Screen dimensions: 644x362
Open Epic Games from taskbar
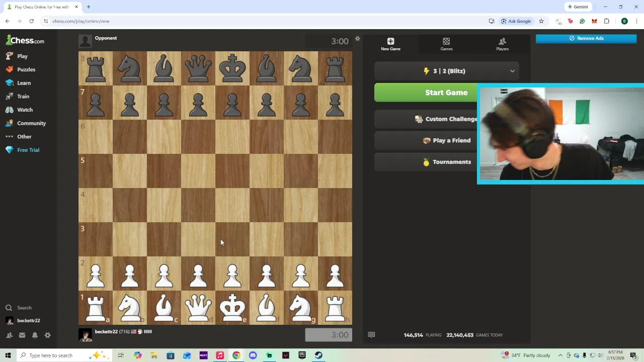click(302, 355)
